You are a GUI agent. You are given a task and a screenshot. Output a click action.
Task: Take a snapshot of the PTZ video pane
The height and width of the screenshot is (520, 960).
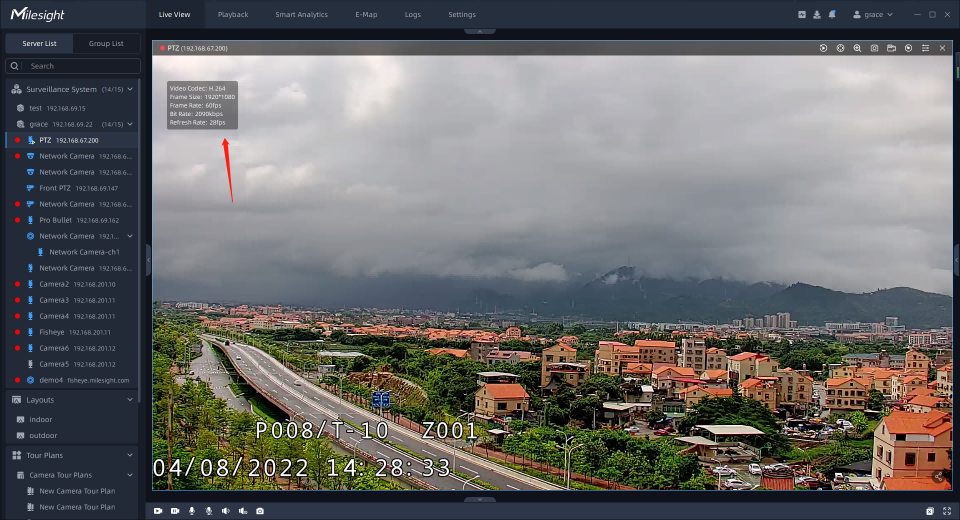point(874,48)
